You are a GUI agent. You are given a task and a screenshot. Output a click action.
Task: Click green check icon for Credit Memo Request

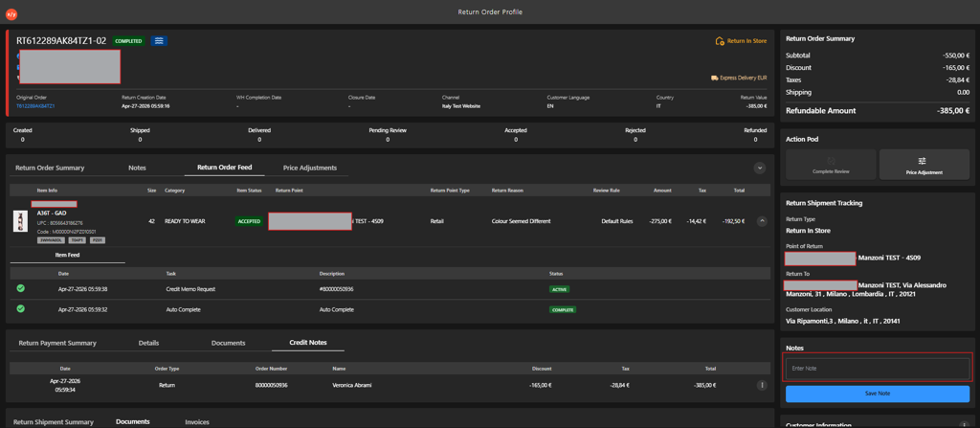(x=21, y=288)
